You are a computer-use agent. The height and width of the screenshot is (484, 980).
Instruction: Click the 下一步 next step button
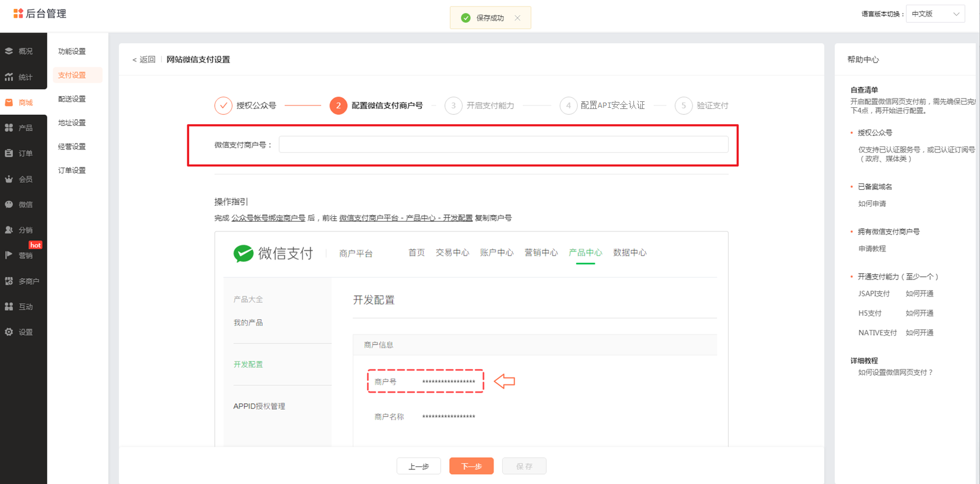coord(471,466)
